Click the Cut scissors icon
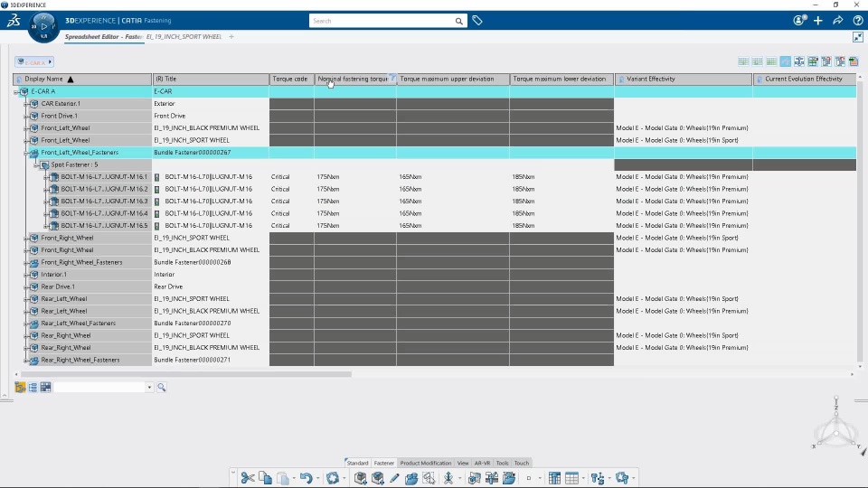Viewport: 868px width, 488px height. [248, 478]
